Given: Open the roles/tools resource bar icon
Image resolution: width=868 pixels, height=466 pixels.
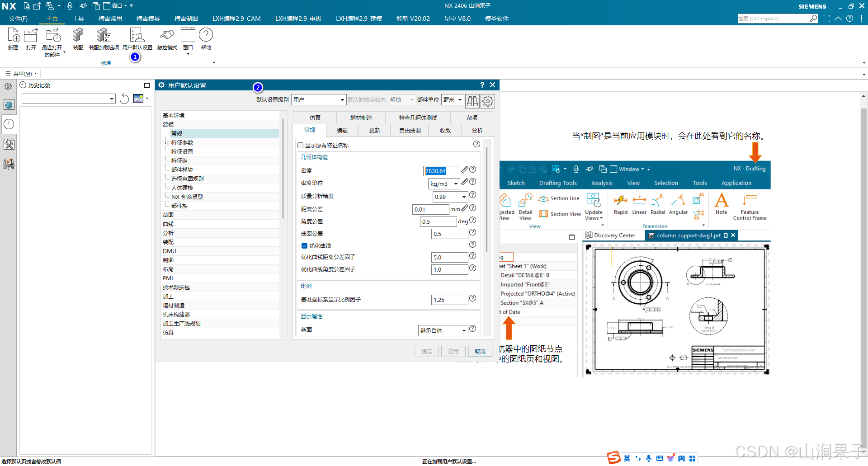Looking at the screenshot, I should 9,144.
